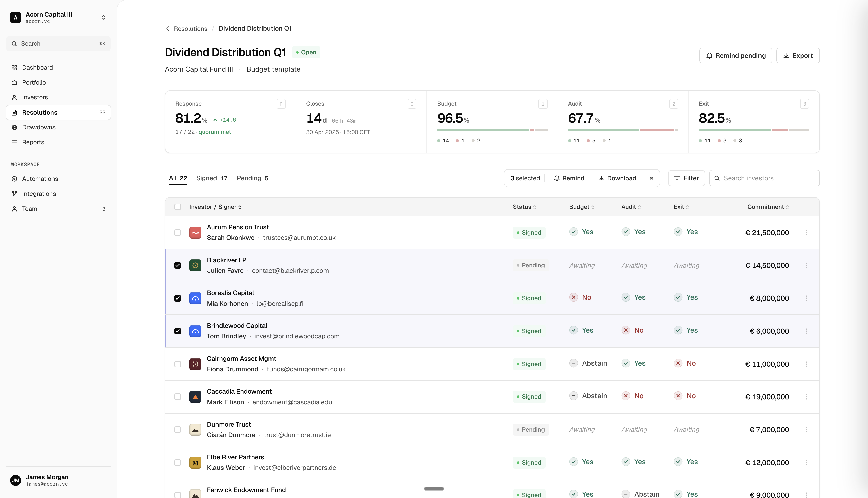The image size is (868, 498).
Task: Click the Exit 82.5% progress bar
Action: pyautogui.click(x=754, y=130)
